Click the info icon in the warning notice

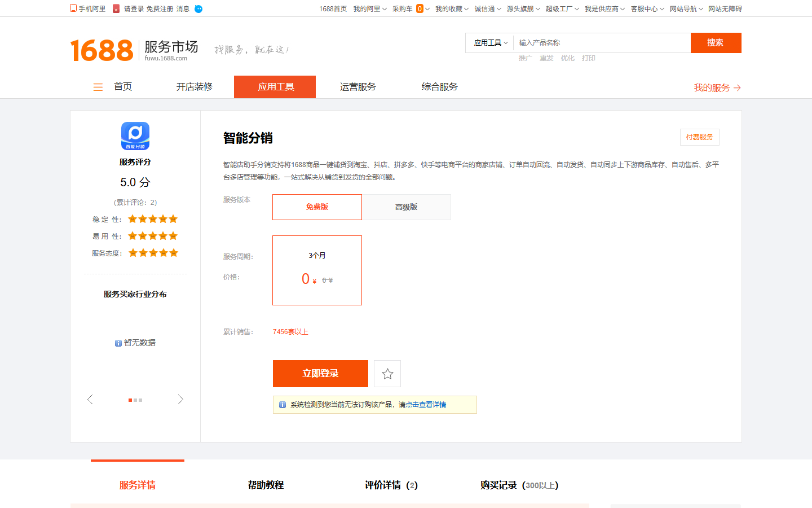click(x=283, y=405)
